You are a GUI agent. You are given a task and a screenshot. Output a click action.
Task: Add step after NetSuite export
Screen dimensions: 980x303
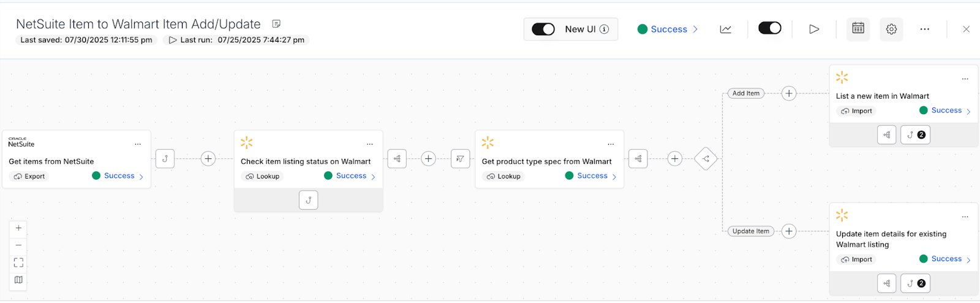[x=208, y=159]
